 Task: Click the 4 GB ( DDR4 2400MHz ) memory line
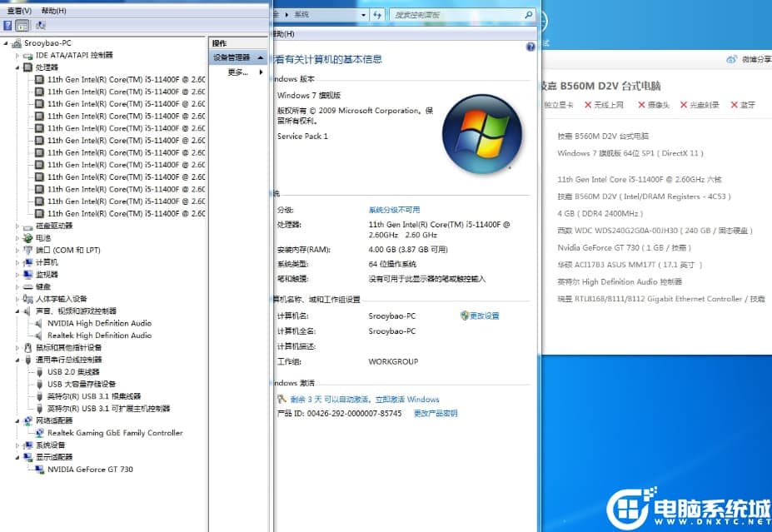tap(600, 214)
